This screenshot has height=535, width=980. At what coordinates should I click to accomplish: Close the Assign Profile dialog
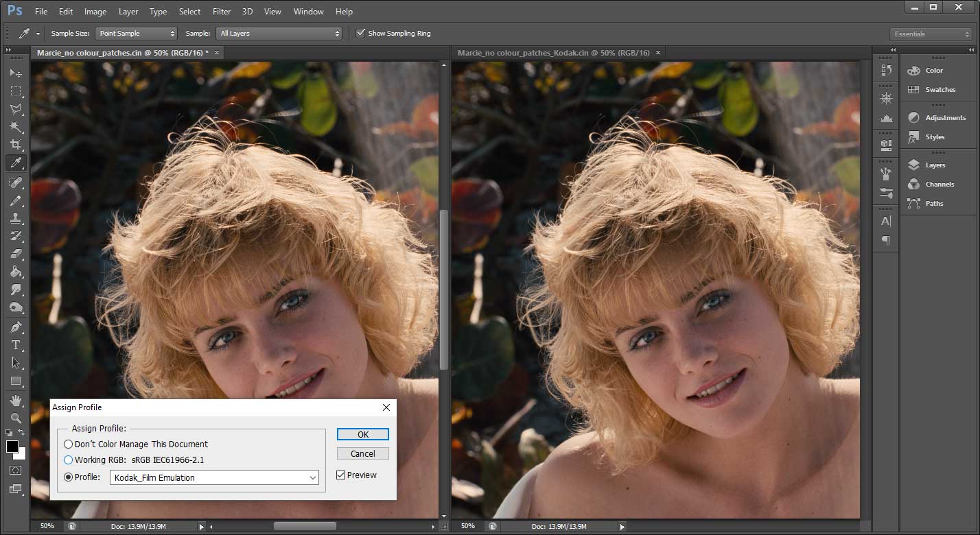[x=386, y=407]
